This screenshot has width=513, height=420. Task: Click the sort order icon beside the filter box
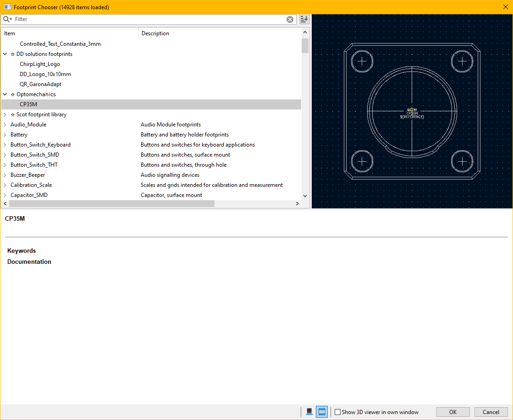(304, 19)
